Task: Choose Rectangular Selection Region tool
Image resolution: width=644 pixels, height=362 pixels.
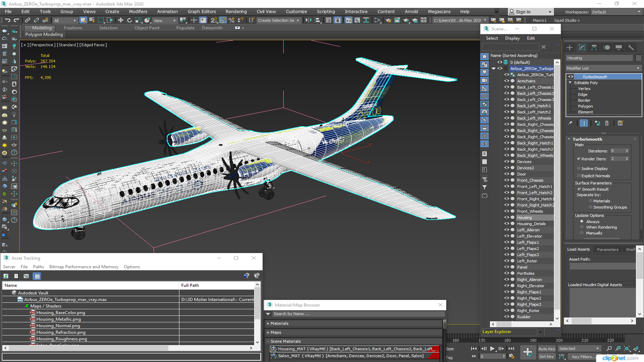Action: coord(101,20)
